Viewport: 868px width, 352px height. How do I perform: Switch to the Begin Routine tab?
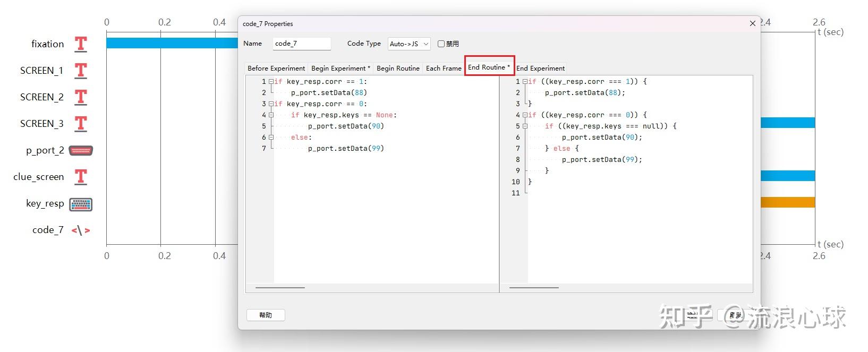pyautogui.click(x=398, y=68)
